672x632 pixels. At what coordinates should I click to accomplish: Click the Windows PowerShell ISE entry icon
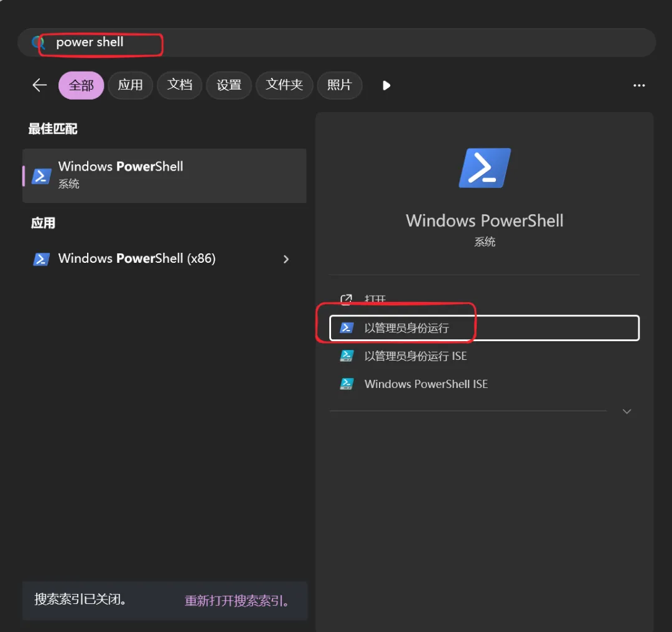pyautogui.click(x=347, y=384)
